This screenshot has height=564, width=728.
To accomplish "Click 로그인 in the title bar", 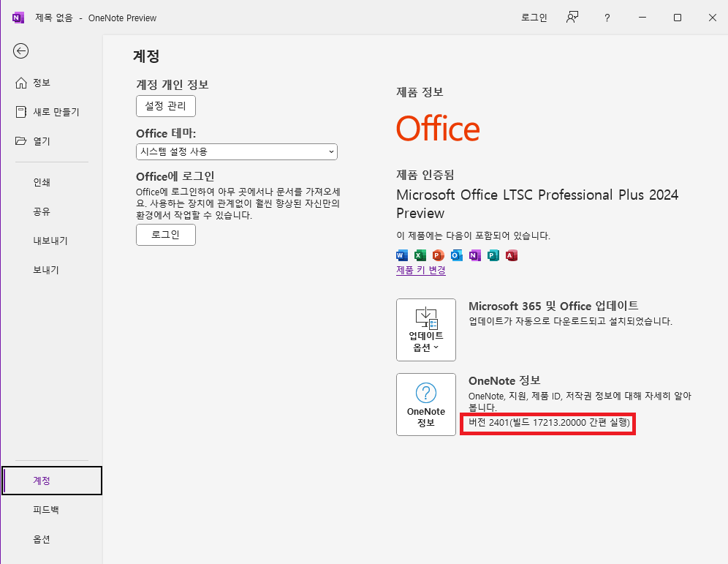I will point(534,18).
